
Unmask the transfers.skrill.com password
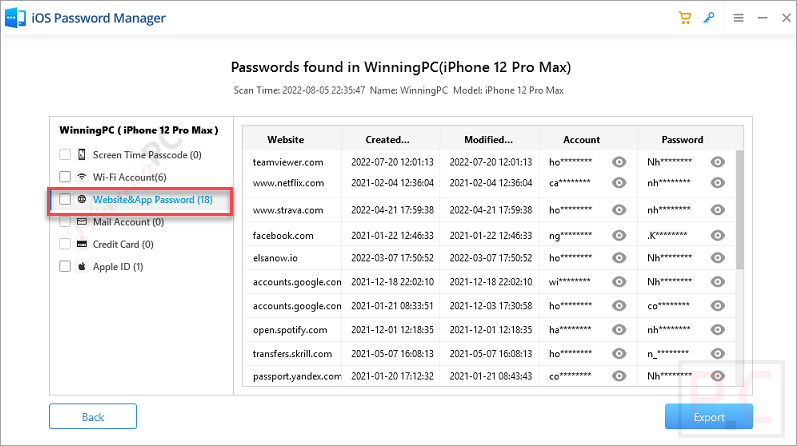(718, 353)
